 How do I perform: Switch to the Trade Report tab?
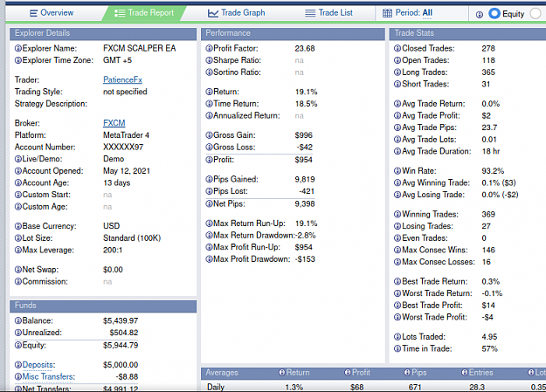[144, 13]
